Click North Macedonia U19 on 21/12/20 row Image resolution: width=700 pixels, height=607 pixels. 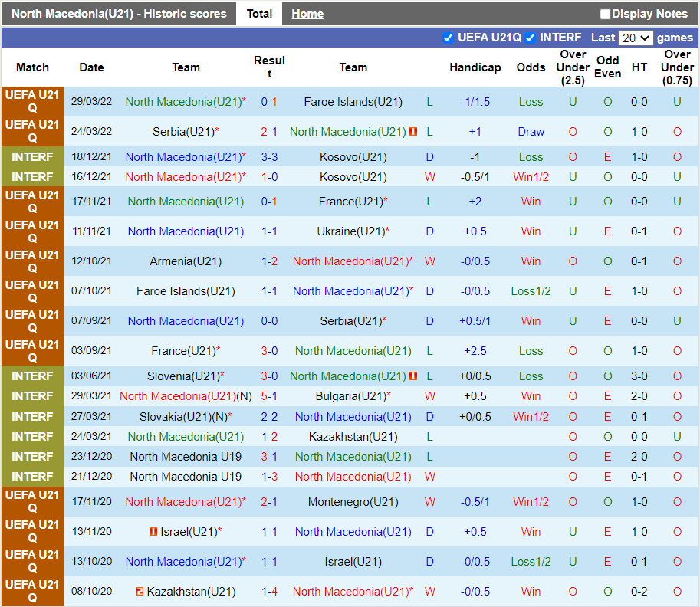[x=186, y=477]
